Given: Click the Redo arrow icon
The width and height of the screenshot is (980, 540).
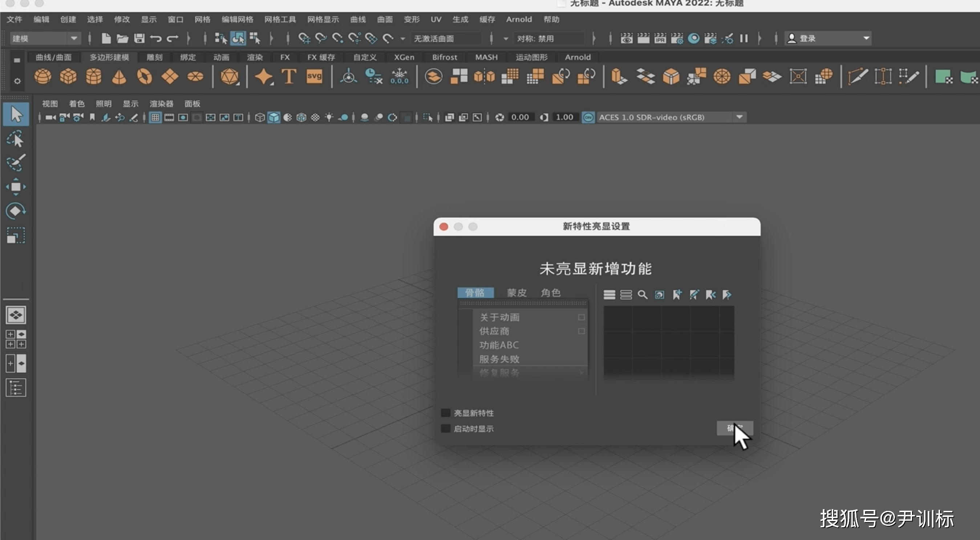Looking at the screenshot, I should pos(172,39).
